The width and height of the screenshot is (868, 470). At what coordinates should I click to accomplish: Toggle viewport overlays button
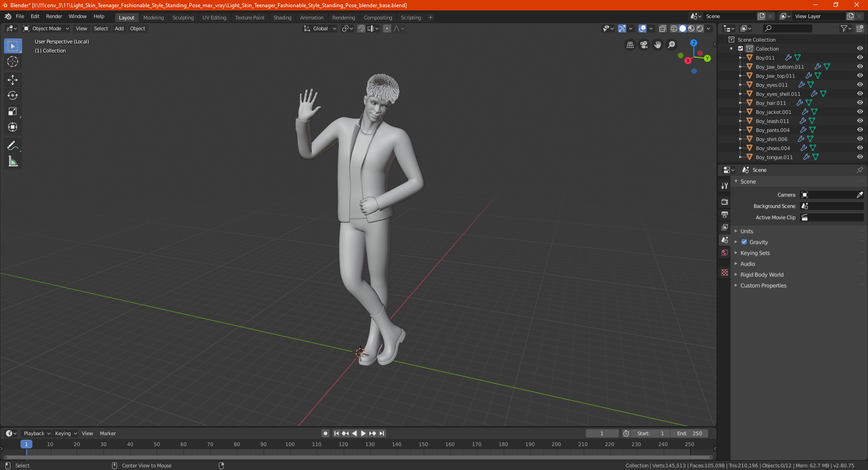[x=642, y=28]
